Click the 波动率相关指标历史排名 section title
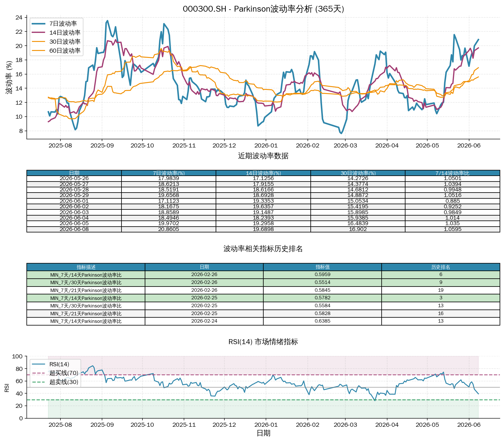Image resolution: width=504 pixels, height=441 pixels. (x=263, y=249)
